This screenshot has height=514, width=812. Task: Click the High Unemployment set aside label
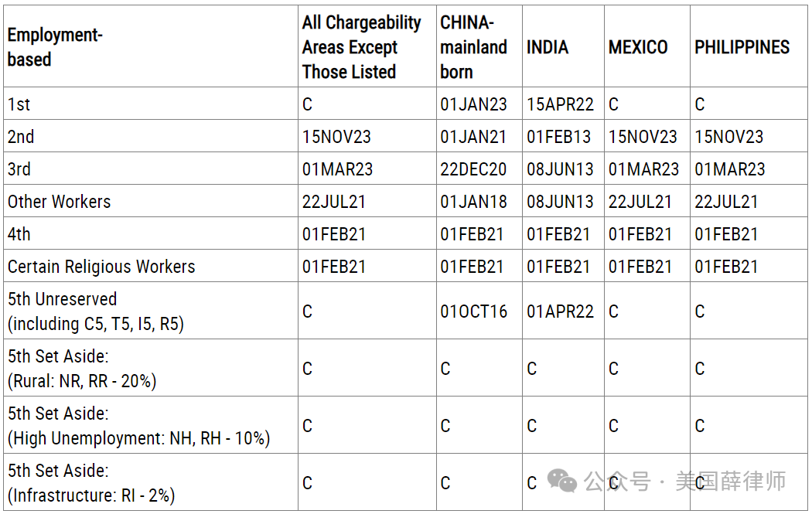(138, 425)
